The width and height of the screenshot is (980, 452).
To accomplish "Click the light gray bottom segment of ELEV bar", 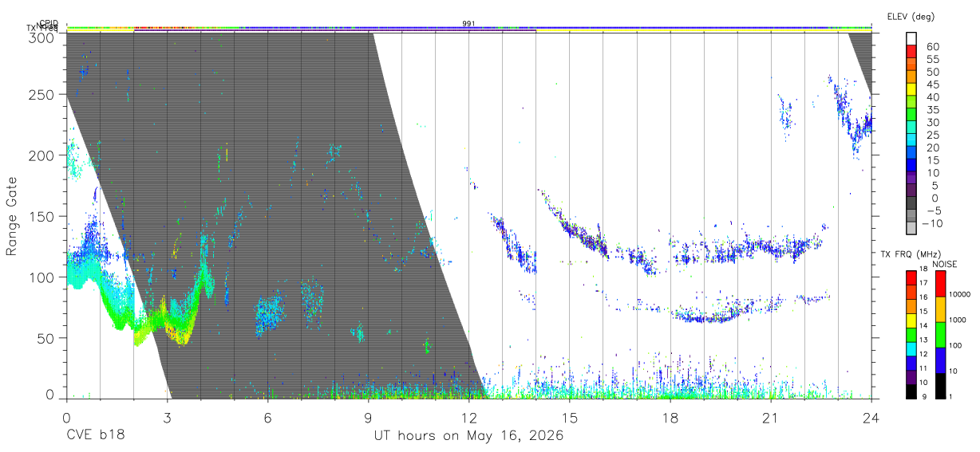I will (911, 228).
